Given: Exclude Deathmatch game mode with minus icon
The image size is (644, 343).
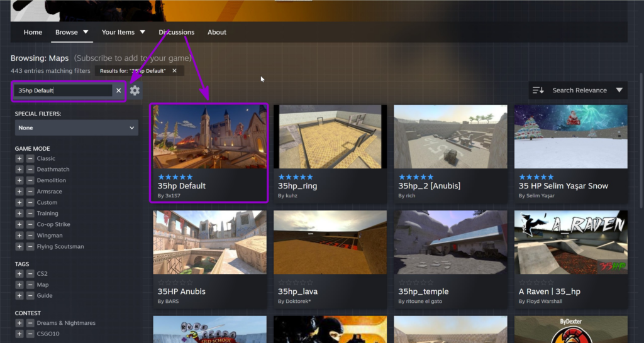Looking at the screenshot, I should [x=30, y=170].
